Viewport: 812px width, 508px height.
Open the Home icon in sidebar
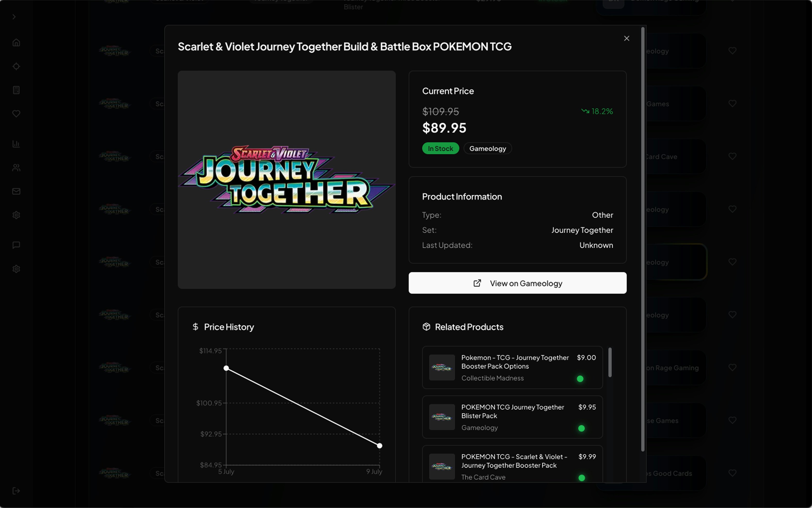(x=16, y=43)
